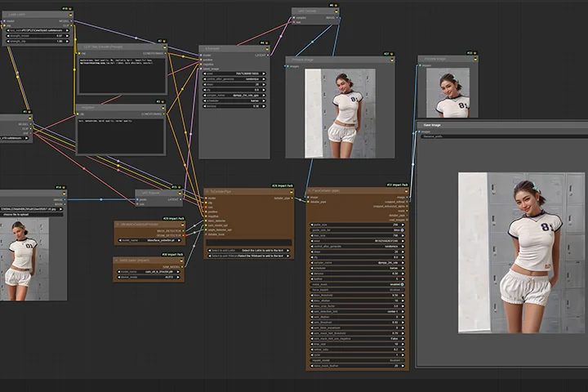
Task: Click yellow indicator on Load Image node
Action: [x=65, y=194]
